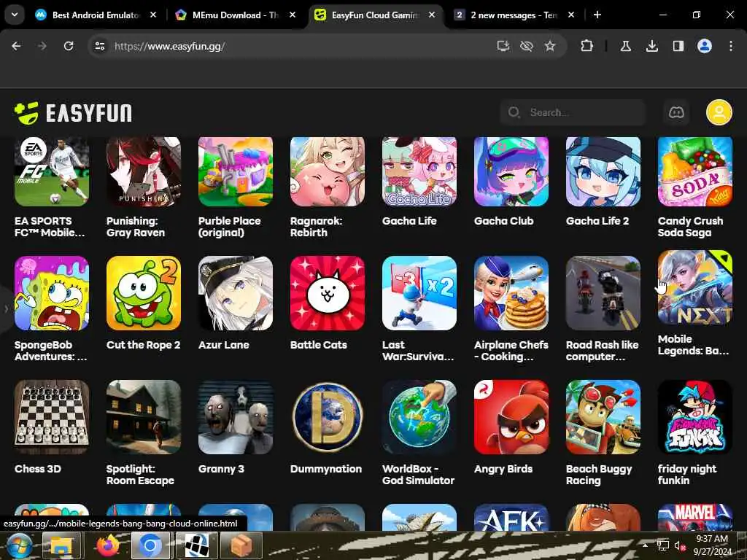Open File Explorer from the taskbar
This screenshot has width=747, height=560.
click(x=61, y=545)
